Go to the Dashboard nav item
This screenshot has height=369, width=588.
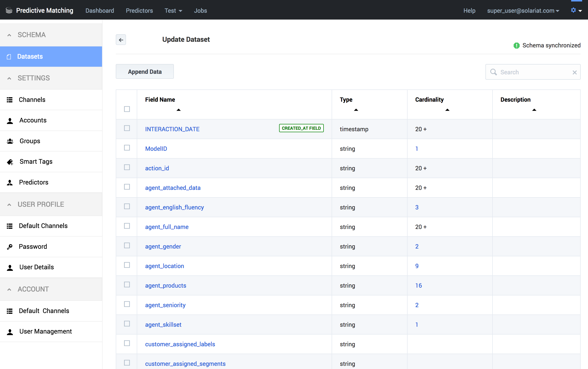(100, 11)
